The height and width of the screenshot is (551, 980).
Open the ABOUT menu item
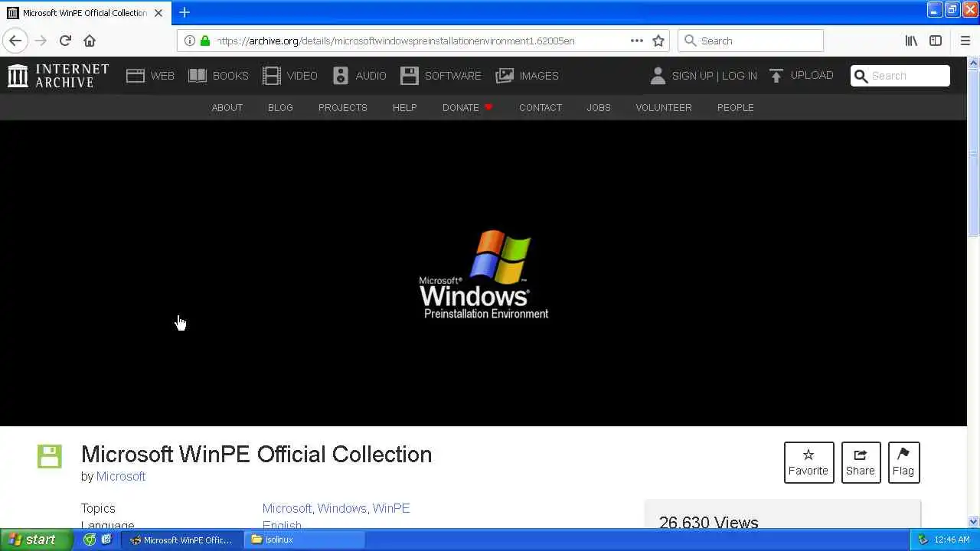[227, 107]
